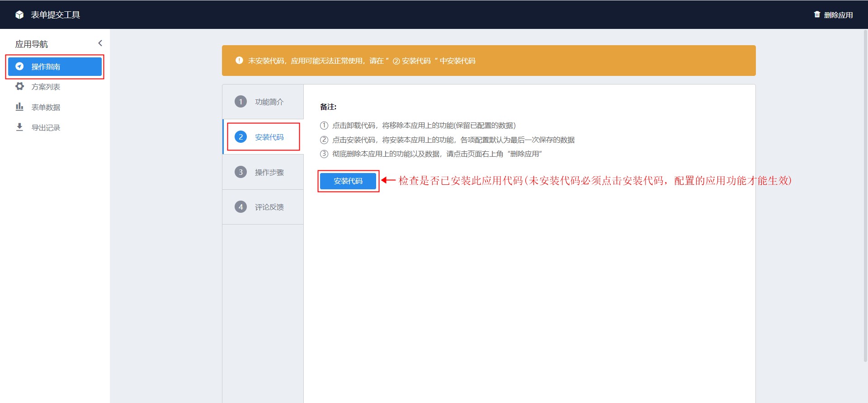Screen dimensions: 868x403
Task: Click the download icon for 导出记录
Action: (19, 127)
